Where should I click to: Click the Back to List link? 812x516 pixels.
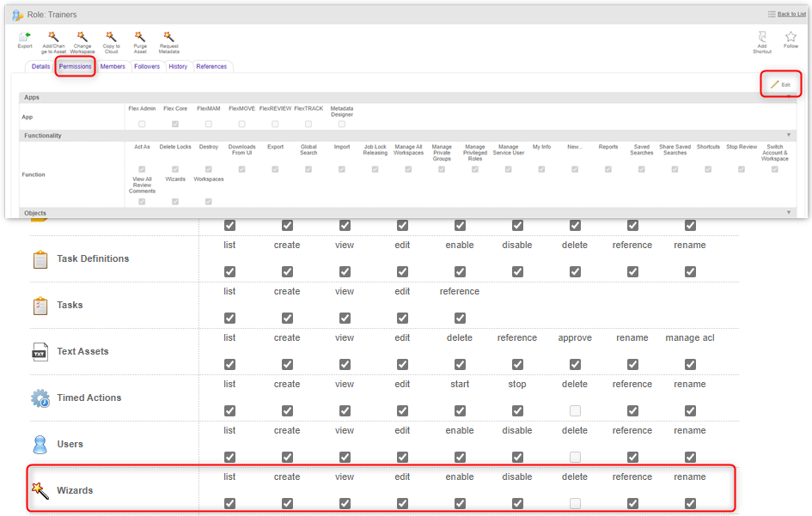791,15
